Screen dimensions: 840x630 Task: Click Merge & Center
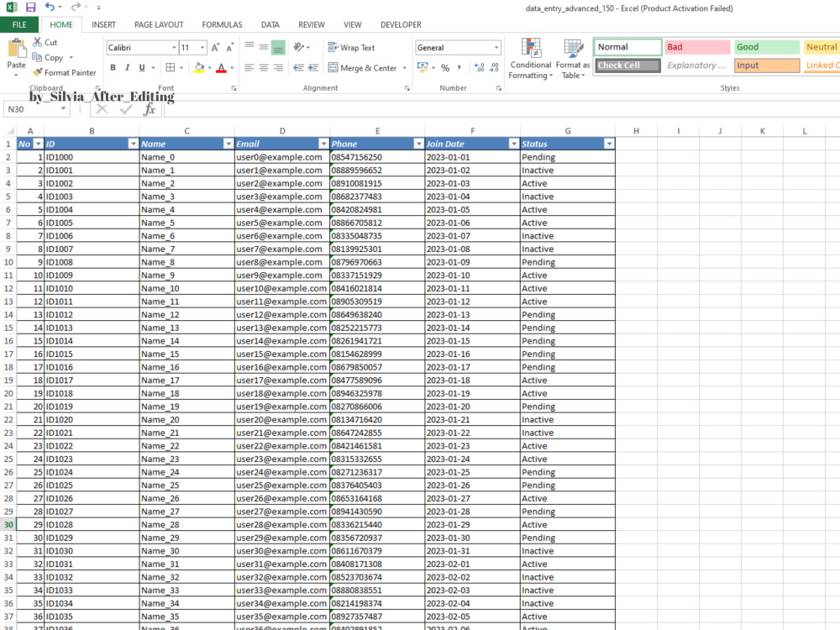point(363,67)
